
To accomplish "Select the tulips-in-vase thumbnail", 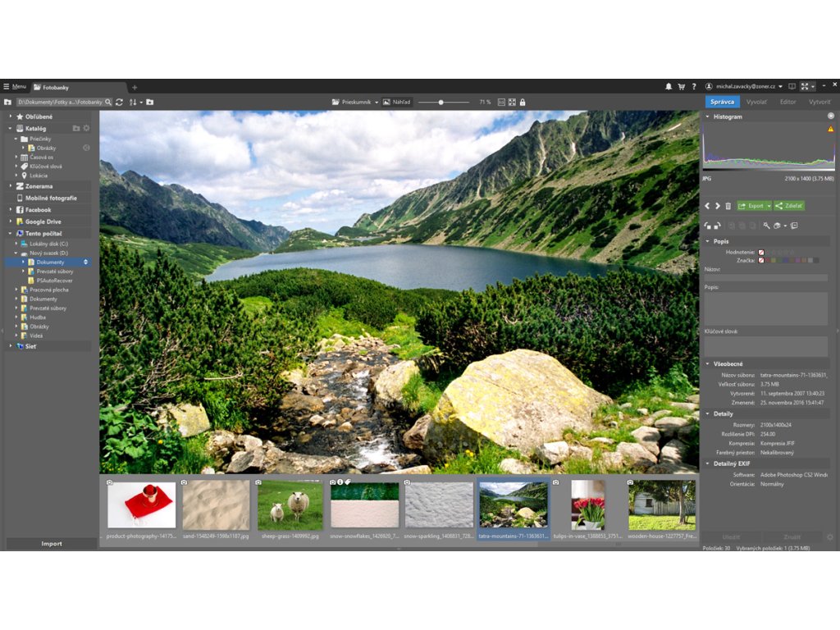I will click(x=587, y=509).
